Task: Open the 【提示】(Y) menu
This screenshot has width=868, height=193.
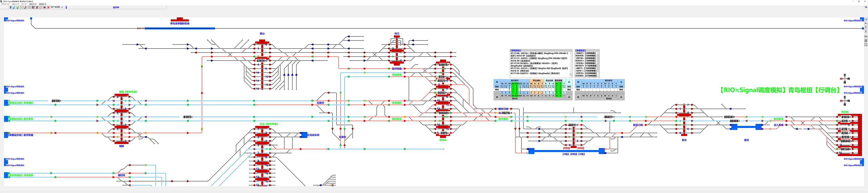Action: (x=33, y=4)
